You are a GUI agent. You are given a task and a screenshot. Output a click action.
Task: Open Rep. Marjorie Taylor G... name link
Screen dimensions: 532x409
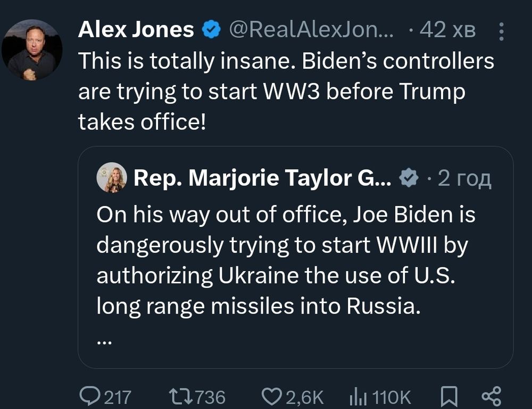click(262, 178)
